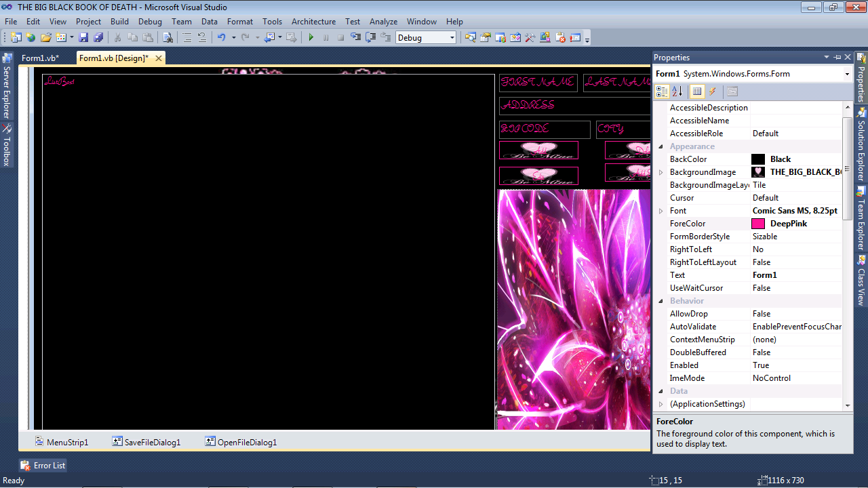The width and height of the screenshot is (868, 488).
Task: Show Events lightning bolt in Properties panel
Action: [713, 91]
